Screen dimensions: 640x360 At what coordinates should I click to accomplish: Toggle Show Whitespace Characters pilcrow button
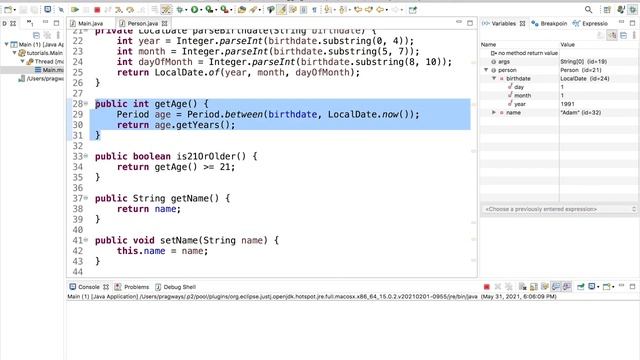(x=314, y=9)
